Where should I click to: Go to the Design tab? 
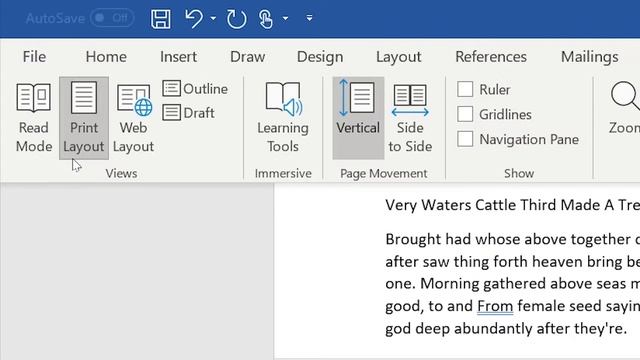coord(320,57)
